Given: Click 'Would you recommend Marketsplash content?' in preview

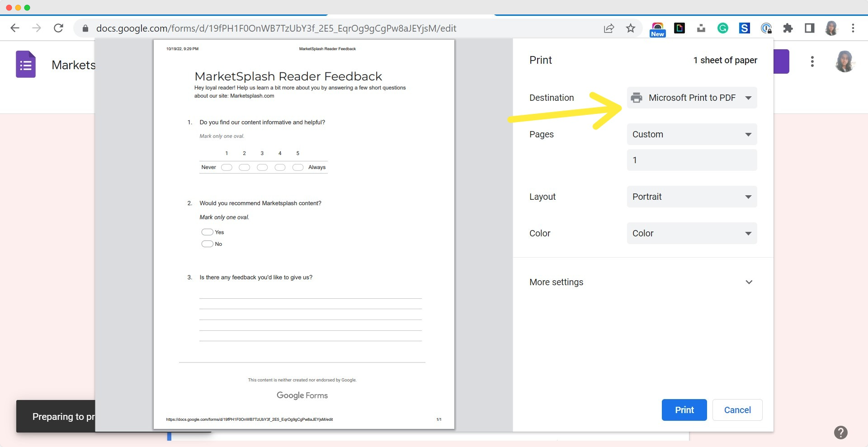Looking at the screenshot, I should coord(260,203).
